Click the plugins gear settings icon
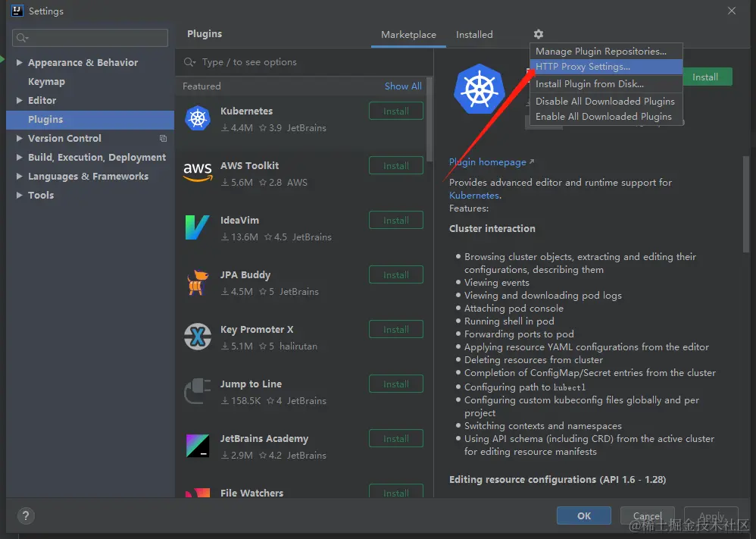Screen dimensions: 756x539 (x=539, y=34)
